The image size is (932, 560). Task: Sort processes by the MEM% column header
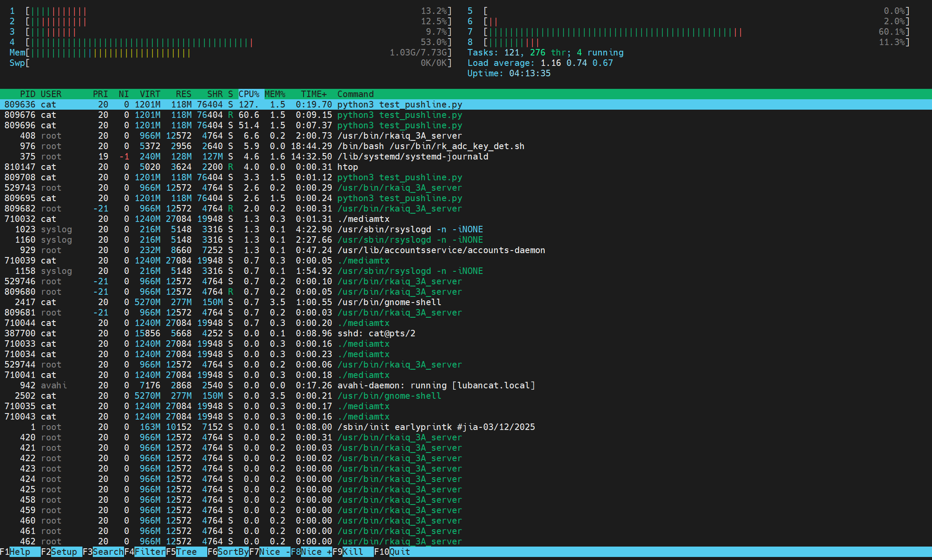[x=276, y=94]
